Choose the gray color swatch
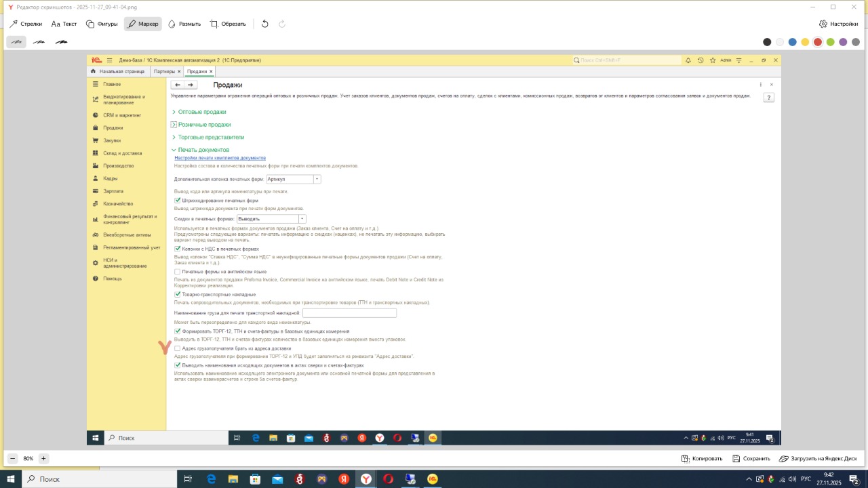Image resolution: width=868 pixels, height=488 pixels. [x=856, y=42]
